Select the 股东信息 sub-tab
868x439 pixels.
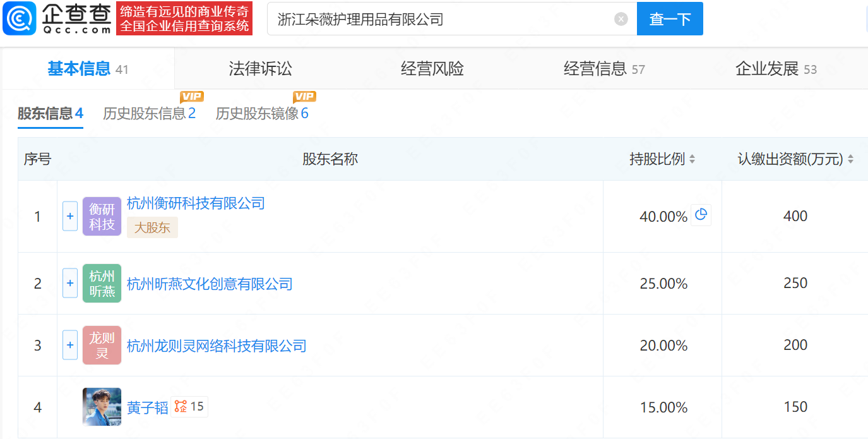(51, 114)
